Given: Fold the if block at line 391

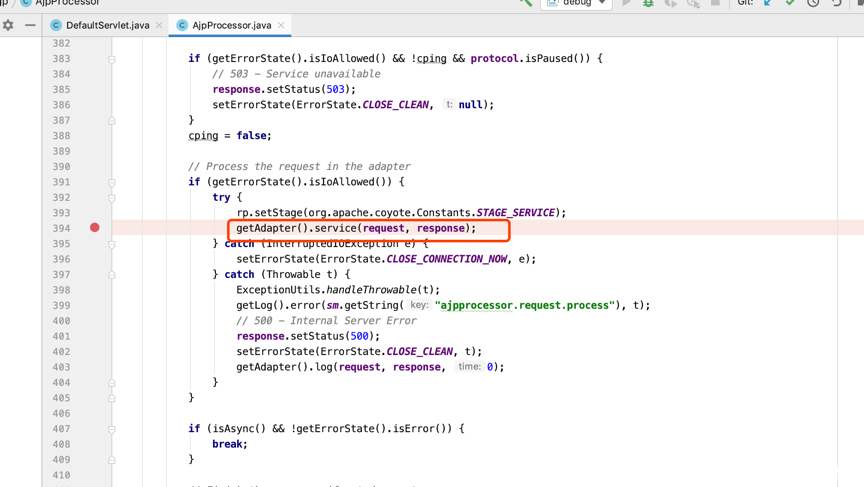Looking at the screenshot, I should (x=112, y=182).
